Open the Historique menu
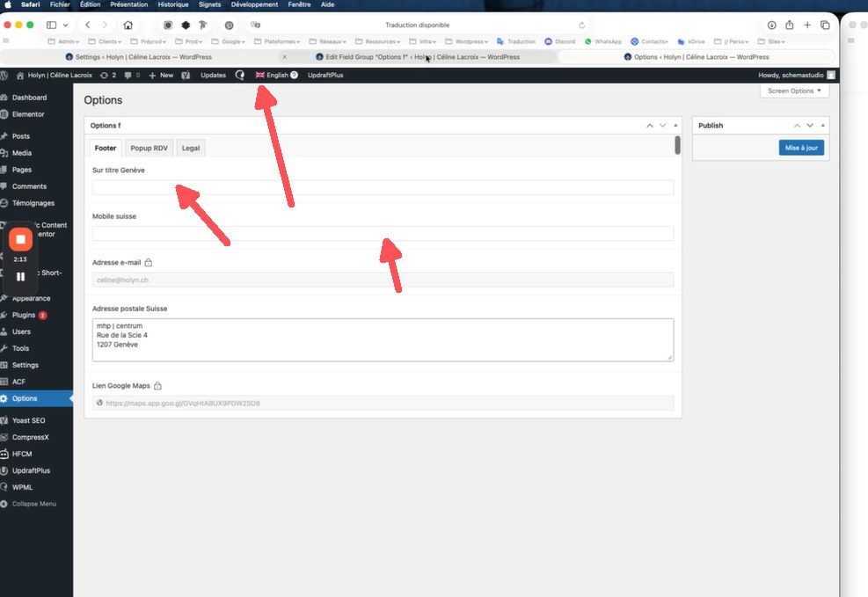 [173, 4]
